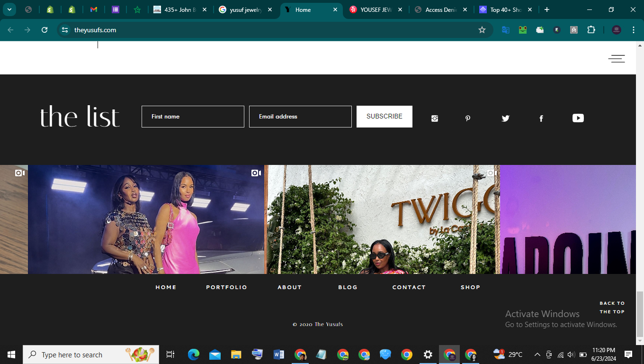Open the YouTube social link
Image resolution: width=644 pixels, height=364 pixels.
578,118
